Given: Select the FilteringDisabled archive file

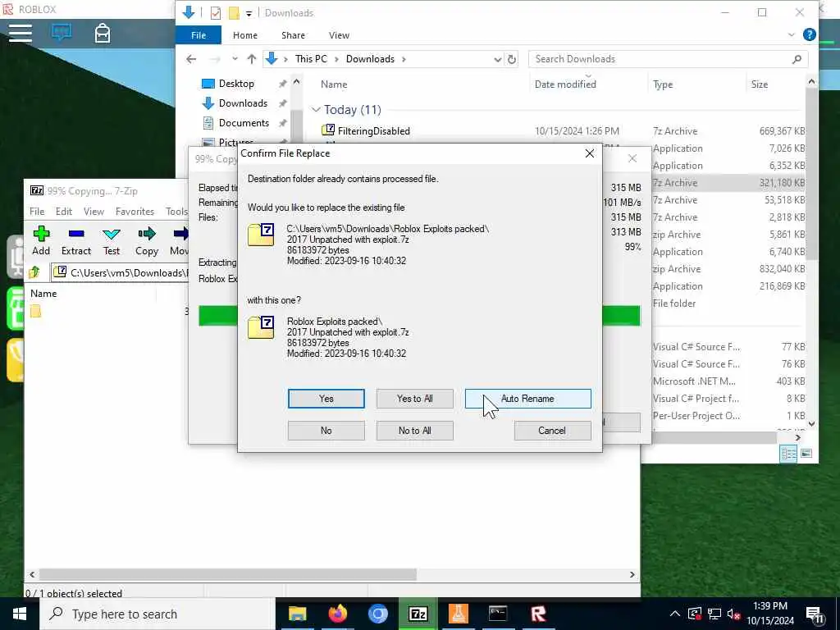Looking at the screenshot, I should click(373, 130).
